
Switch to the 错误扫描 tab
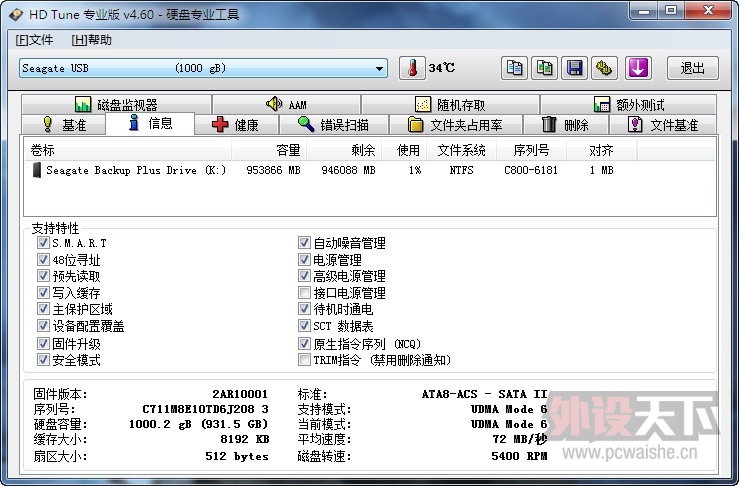334,125
